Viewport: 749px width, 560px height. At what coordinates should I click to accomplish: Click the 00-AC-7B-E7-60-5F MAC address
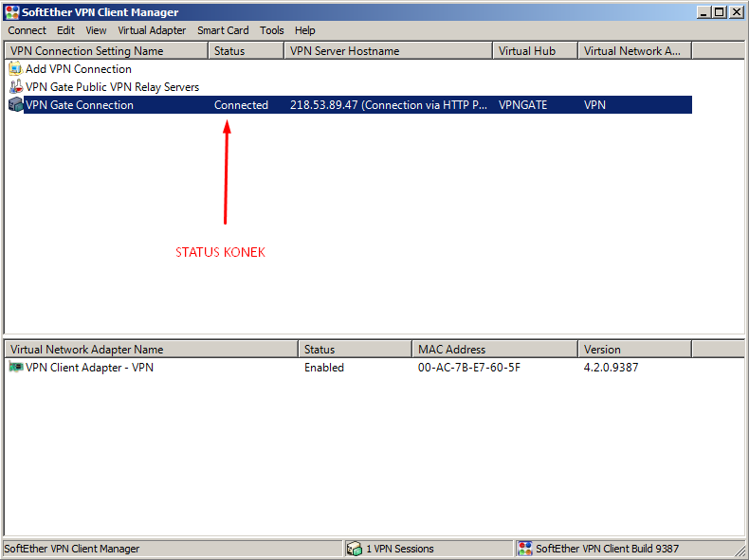pos(469,367)
